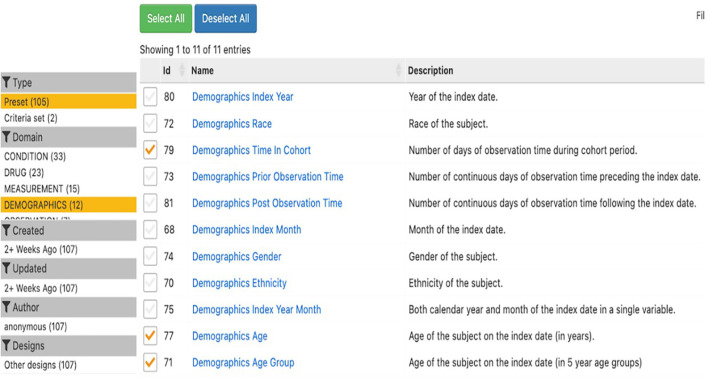Open the Demographics Index Year link
Viewport: 708px width, 379px height.
242,97
